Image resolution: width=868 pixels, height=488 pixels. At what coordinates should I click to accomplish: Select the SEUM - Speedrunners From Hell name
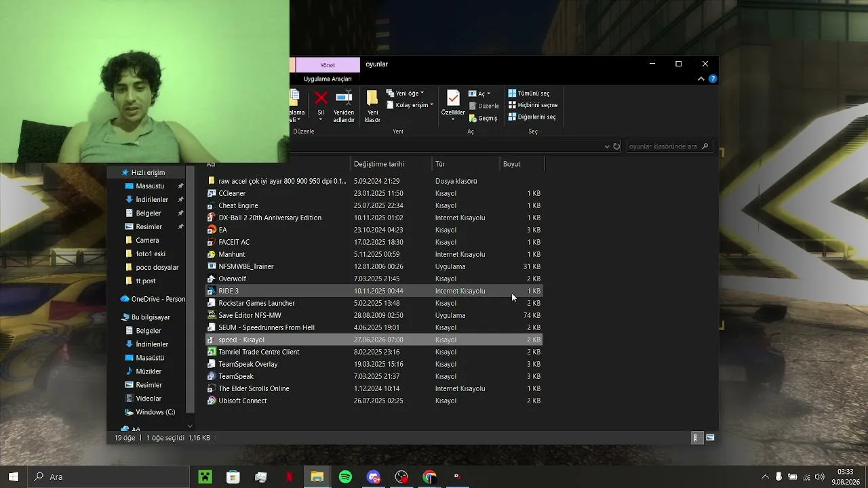point(267,327)
